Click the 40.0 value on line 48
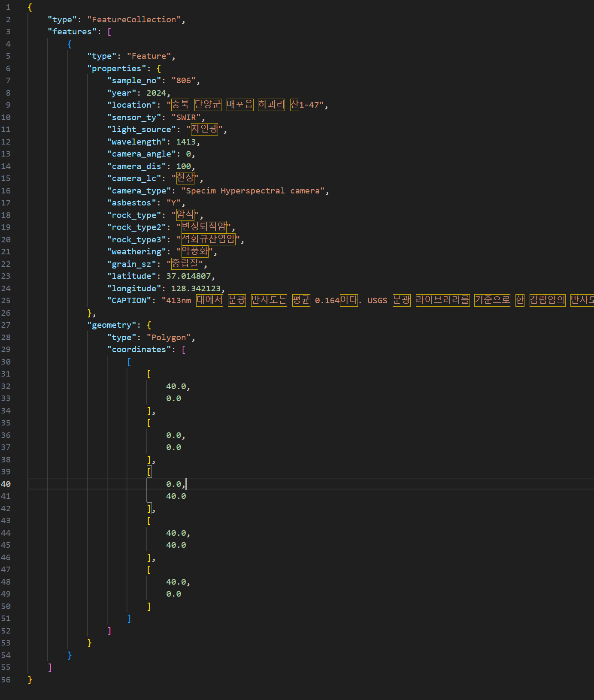The image size is (594, 700). pos(176,582)
